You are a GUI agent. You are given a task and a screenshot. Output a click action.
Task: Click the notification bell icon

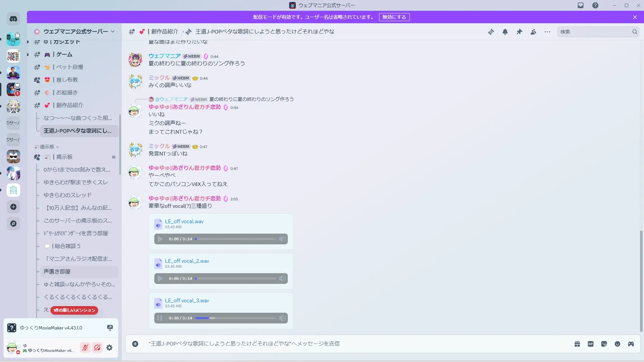[505, 32]
